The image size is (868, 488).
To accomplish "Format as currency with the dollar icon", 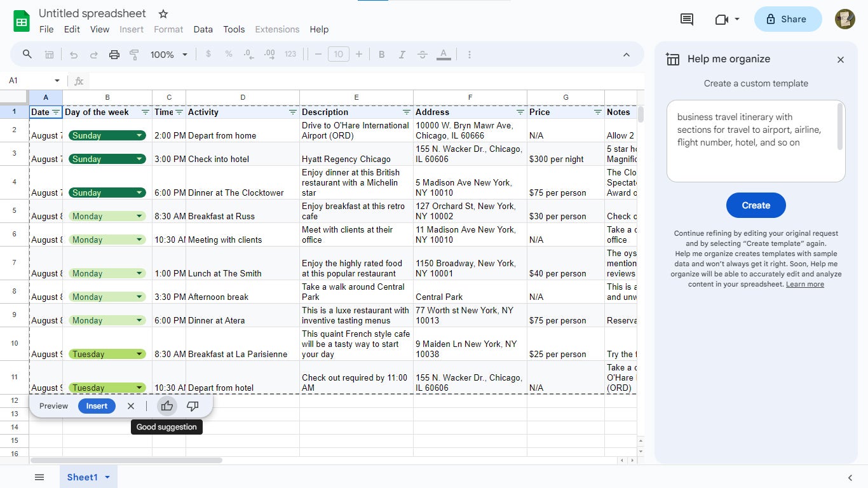I will coord(208,55).
